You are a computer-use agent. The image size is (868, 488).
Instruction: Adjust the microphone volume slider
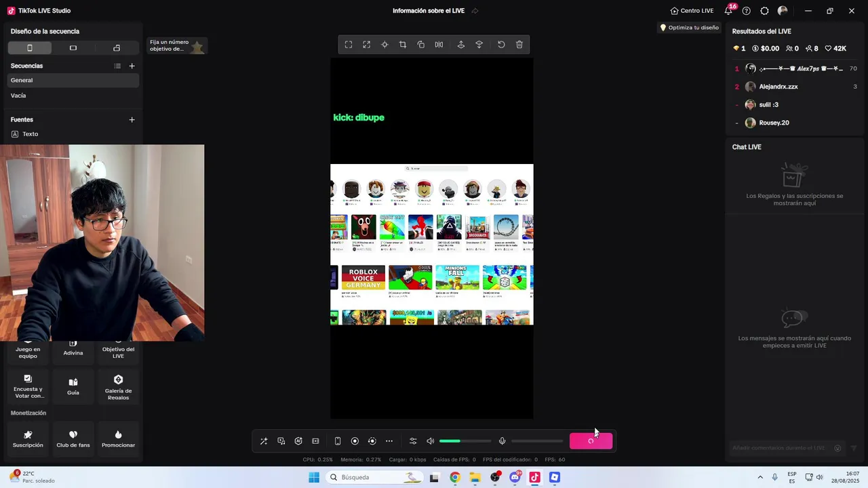tap(537, 441)
